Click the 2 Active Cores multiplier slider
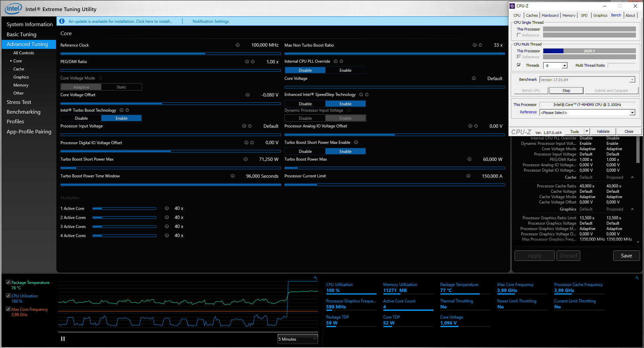 click(124, 218)
